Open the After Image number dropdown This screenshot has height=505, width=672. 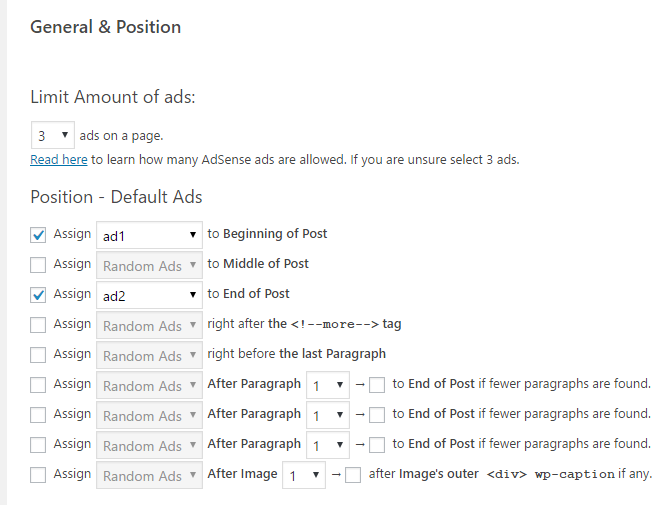(304, 475)
